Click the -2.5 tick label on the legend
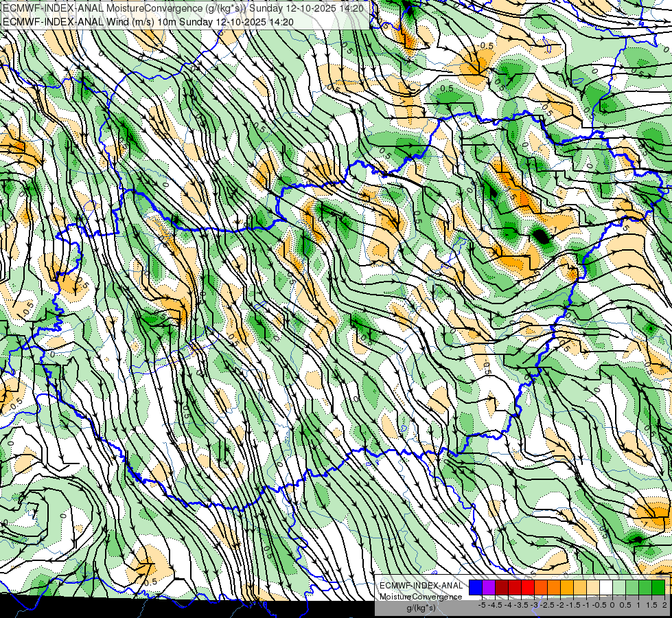The image size is (672, 618). click(547, 605)
